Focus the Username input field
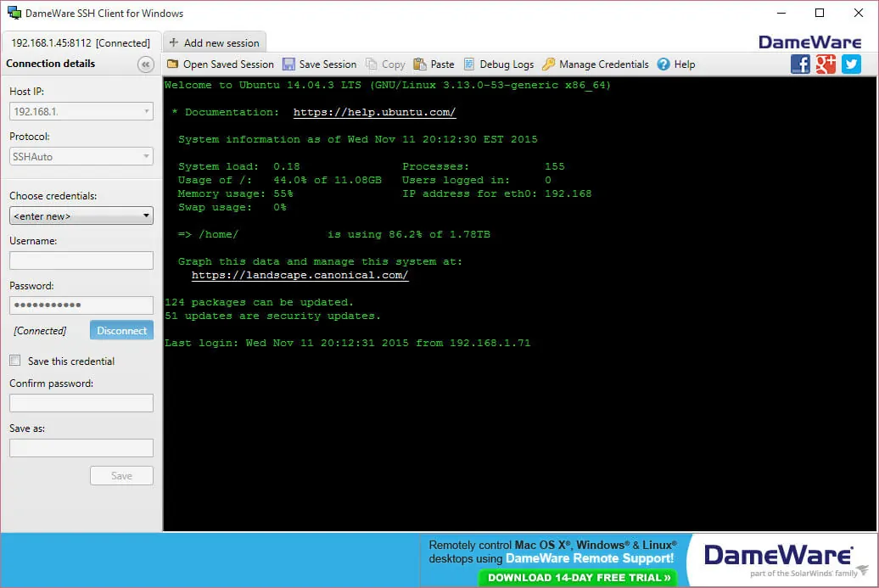The height and width of the screenshot is (588, 879). (x=81, y=260)
